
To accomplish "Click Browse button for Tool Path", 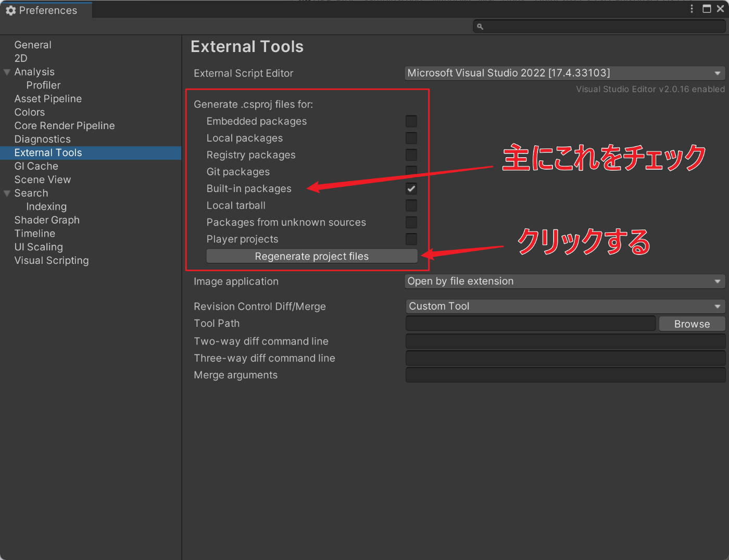I will click(692, 324).
